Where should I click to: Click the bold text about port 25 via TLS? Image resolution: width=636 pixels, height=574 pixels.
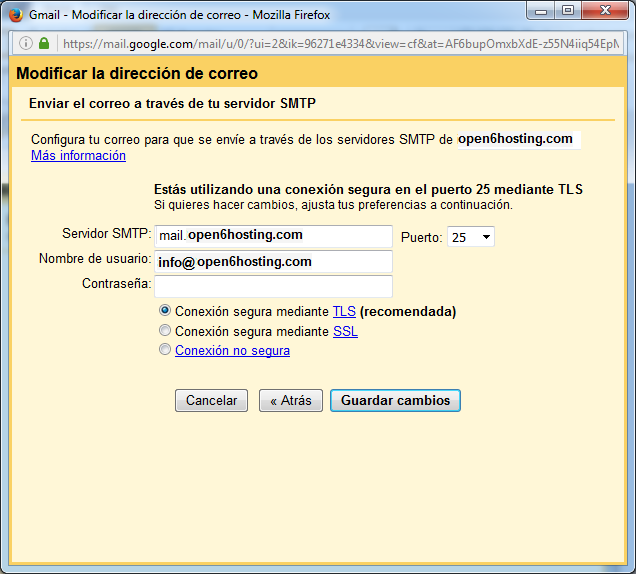368,189
